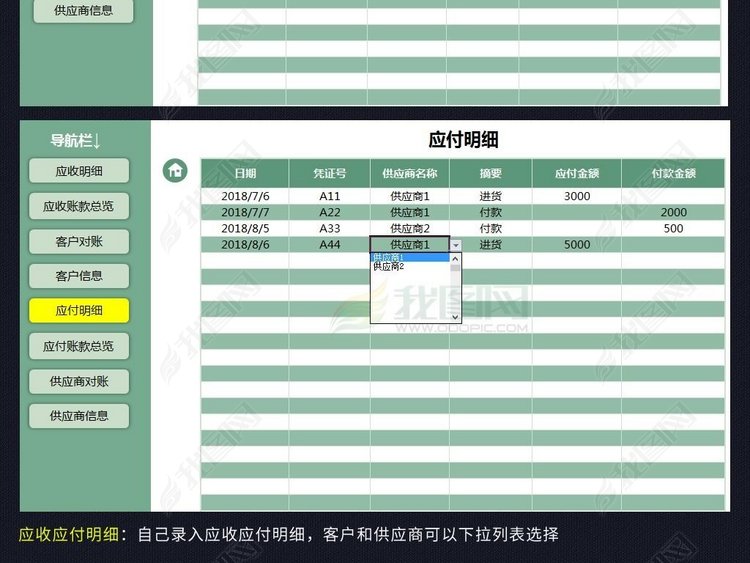Open the 客户信息 navigation button
750x563 pixels.
click(79, 276)
